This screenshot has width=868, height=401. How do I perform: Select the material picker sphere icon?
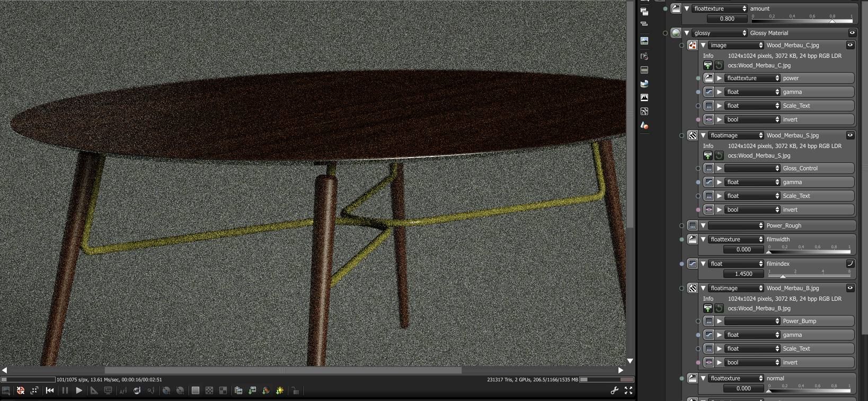(x=137, y=390)
